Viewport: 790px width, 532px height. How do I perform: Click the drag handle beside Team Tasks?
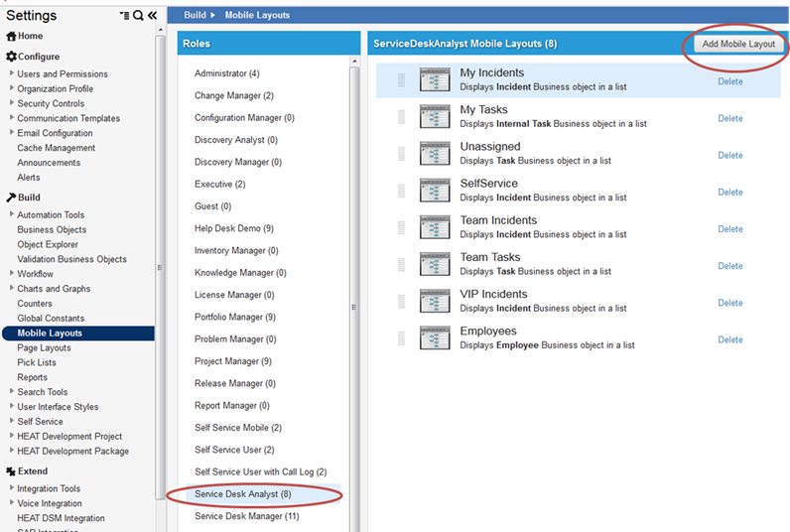pos(402,265)
